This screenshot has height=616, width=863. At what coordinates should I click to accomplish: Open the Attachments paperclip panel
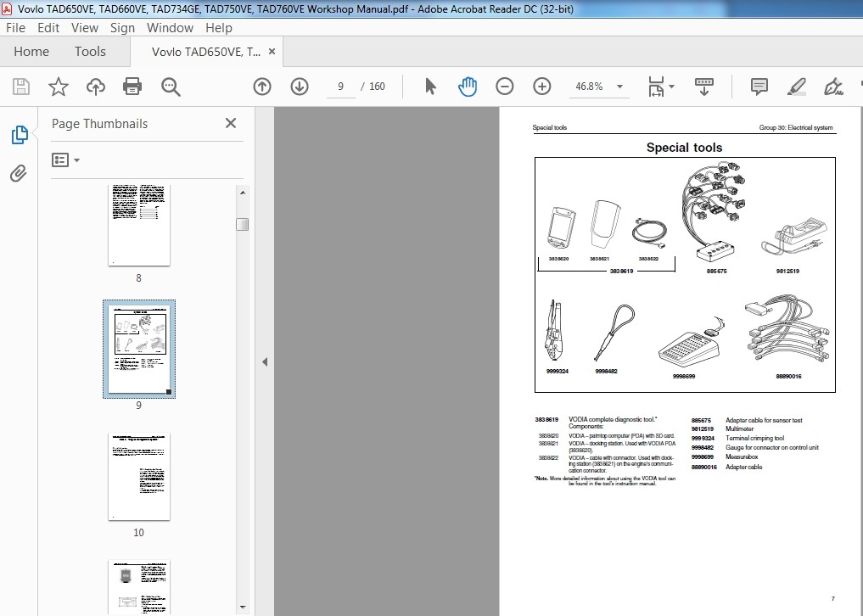point(19,174)
